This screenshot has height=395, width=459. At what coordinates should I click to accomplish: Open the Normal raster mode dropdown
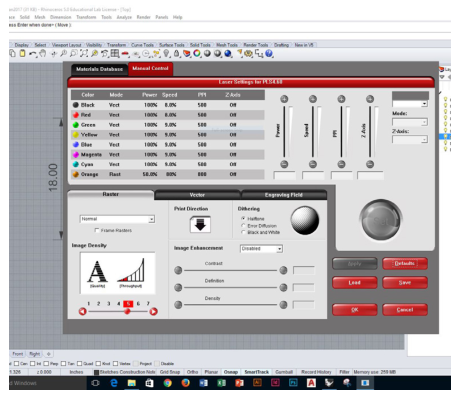point(117,219)
